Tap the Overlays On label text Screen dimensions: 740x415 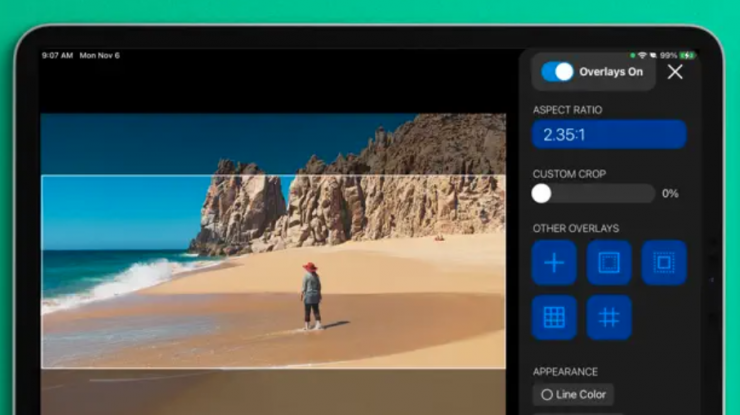611,72
